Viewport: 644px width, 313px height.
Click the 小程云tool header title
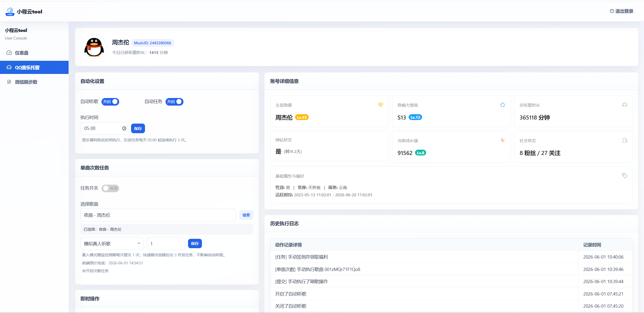(x=30, y=12)
